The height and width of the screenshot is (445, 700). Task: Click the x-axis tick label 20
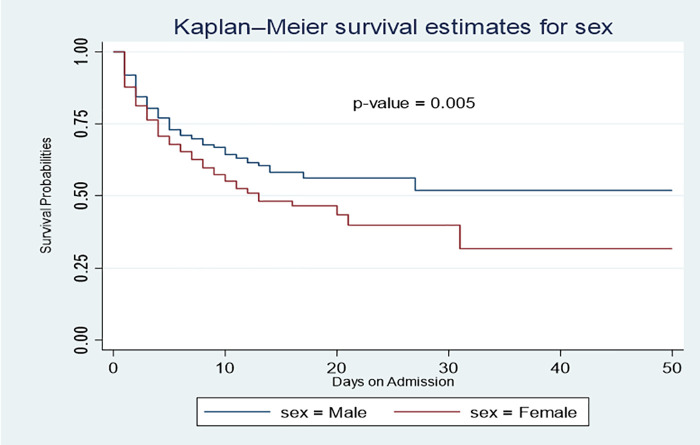click(x=337, y=367)
